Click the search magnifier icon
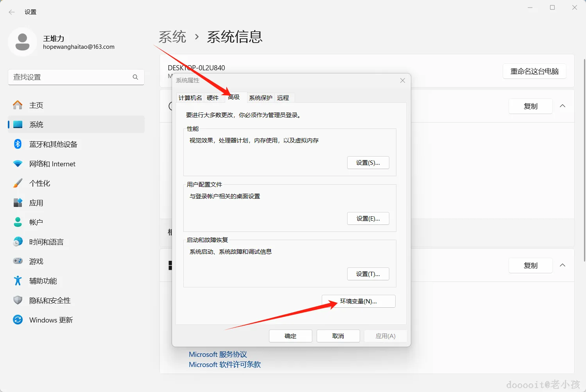The image size is (586, 392). pyautogui.click(x=135, y=77)
